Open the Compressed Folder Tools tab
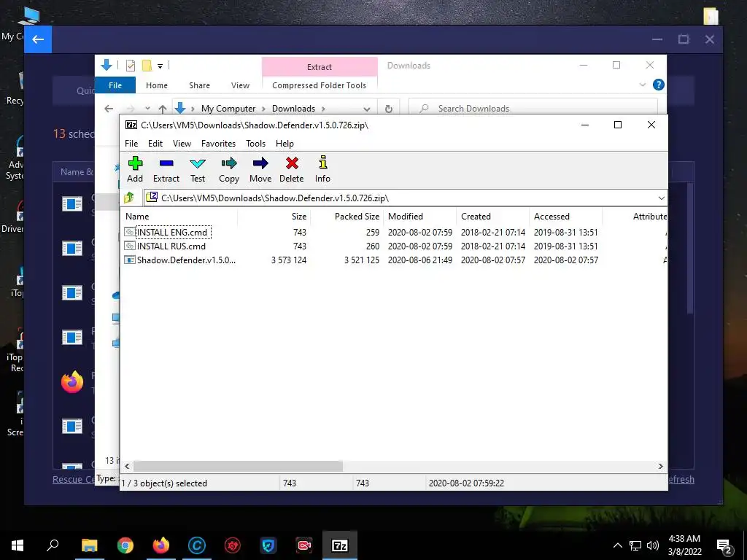This screenshot has height=560, width=747. pos(320,85)
